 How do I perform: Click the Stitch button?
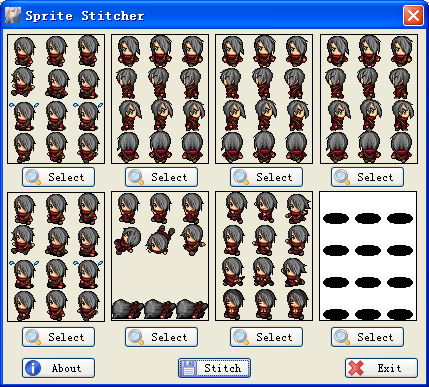coord(214,368)
